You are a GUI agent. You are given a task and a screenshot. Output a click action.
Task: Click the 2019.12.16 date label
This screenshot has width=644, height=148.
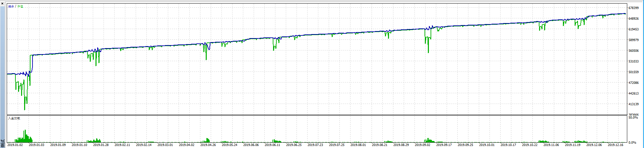click(x=616, y=145)
